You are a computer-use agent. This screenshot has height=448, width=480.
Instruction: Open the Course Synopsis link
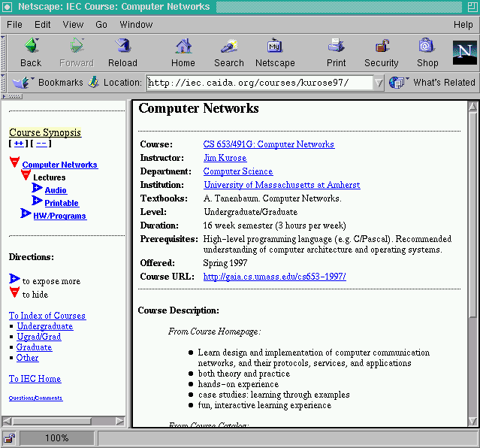coord(45,132)
